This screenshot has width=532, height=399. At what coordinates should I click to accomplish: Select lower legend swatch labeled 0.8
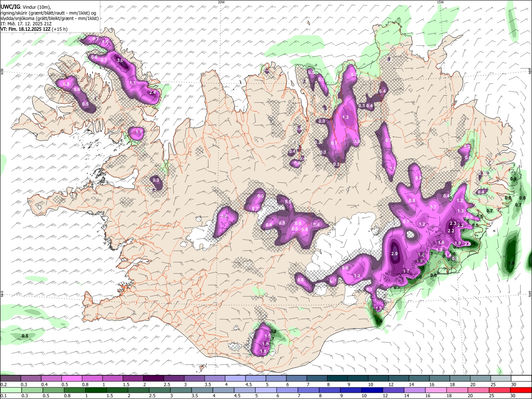click(x=74, y=390)
